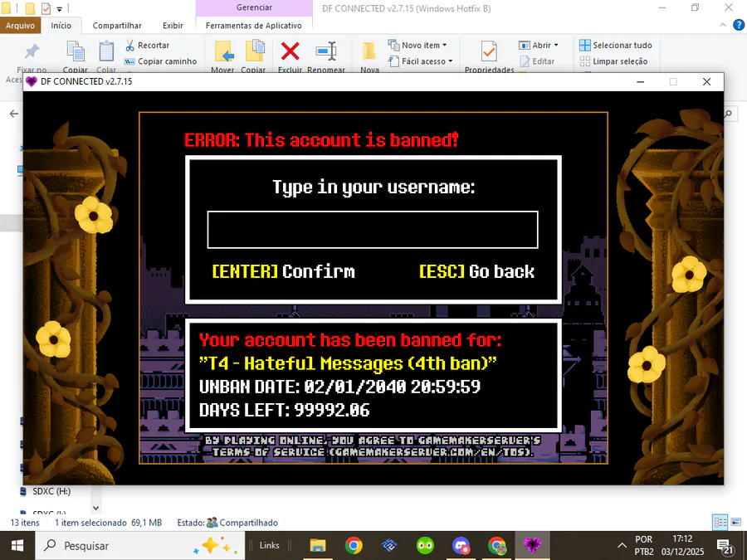Click the 'Estado: Compartilhado' status bar entry

click(x=227, y=523)
